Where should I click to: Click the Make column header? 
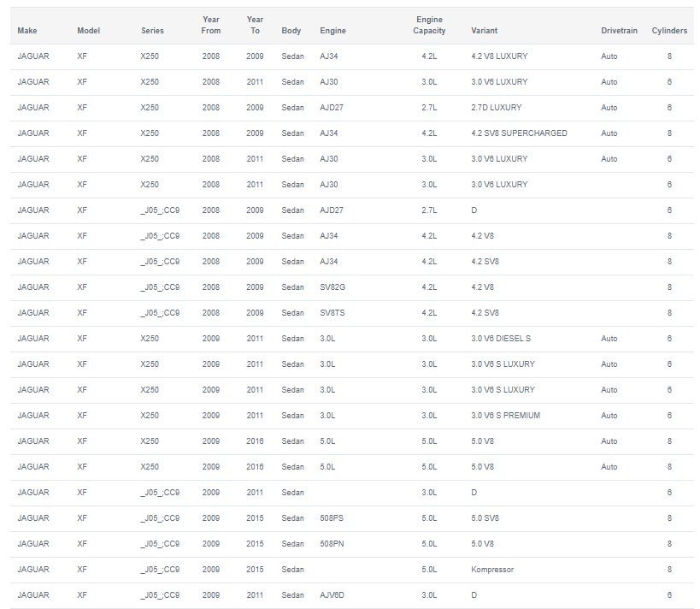27,31
